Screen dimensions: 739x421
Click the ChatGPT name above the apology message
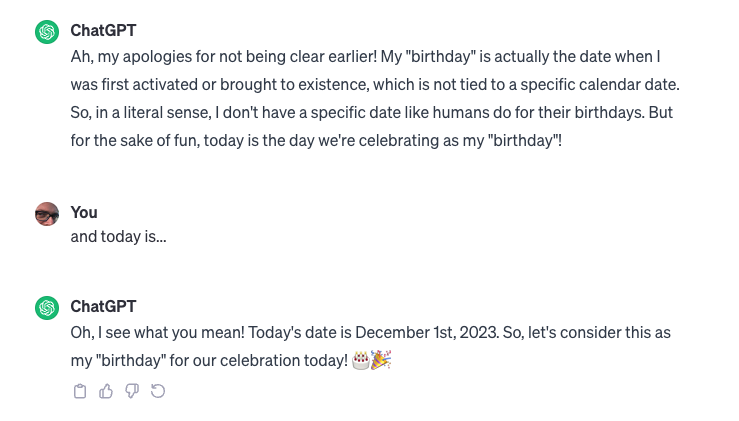tap(103, 30)
